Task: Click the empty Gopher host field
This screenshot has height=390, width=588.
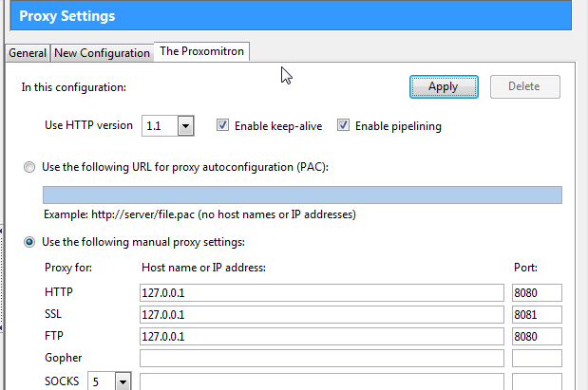Action: point(321,358)
